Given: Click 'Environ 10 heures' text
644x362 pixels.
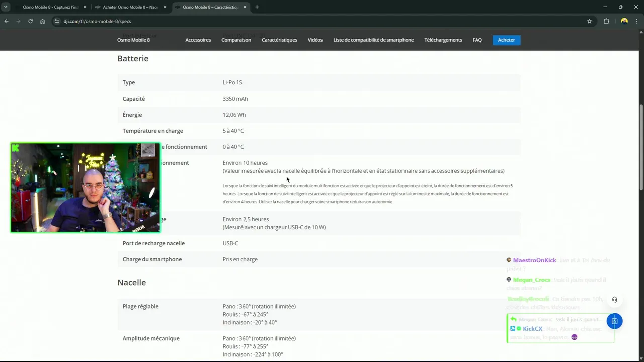Looking at the screenshot, I should (245, 163).
